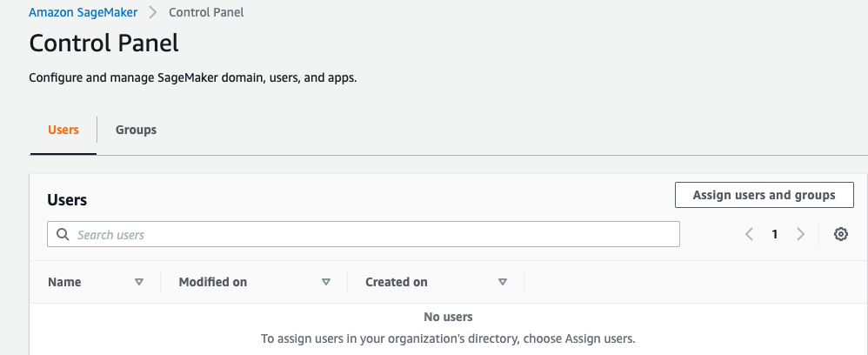Screen dimensions: 868x355
Task: Switch to the Users tab
Action: pyautogui.click(x=63, y=130)
